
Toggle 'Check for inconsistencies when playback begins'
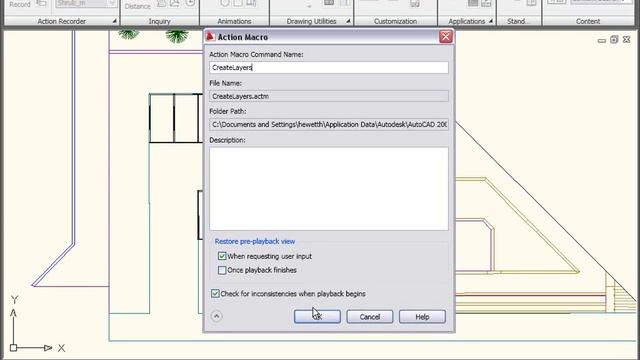215,293
